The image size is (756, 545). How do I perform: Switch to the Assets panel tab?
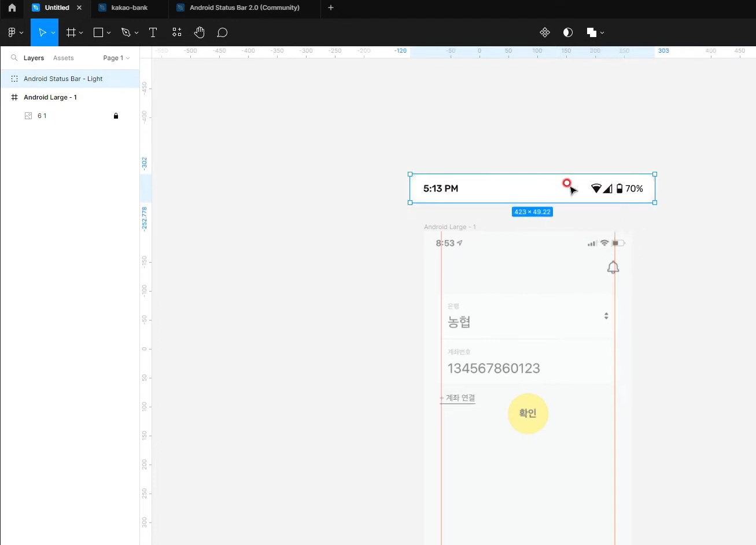coord(63,58)
